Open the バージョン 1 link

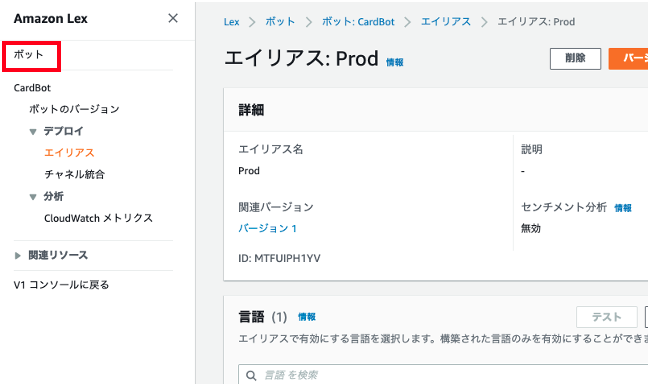(x=267, y=228)
